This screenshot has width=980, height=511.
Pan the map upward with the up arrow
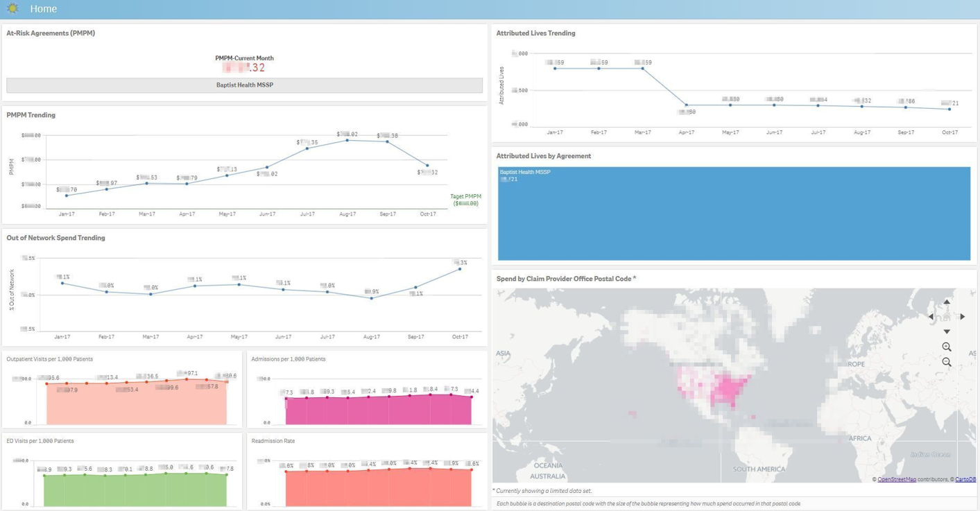pyautogui.click(x=946, y=302)
